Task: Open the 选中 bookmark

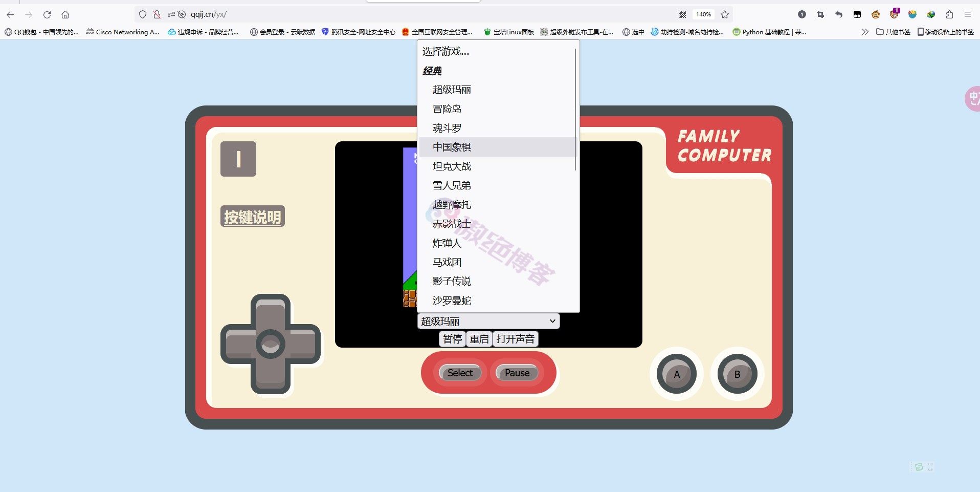Action: [x=633, y=32]
